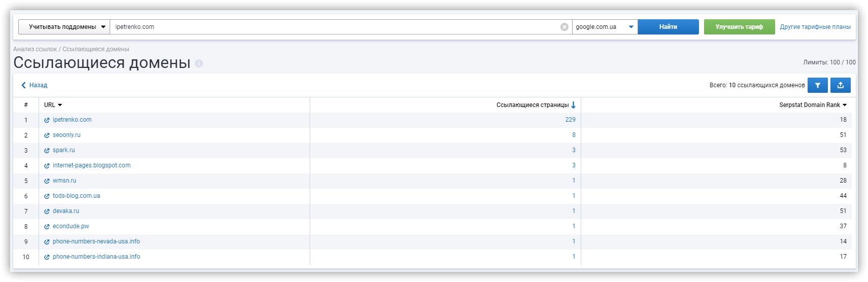Open Анализ ссылок breadcrumb
The image size is (868, 282).
click(x=35, y=49)
